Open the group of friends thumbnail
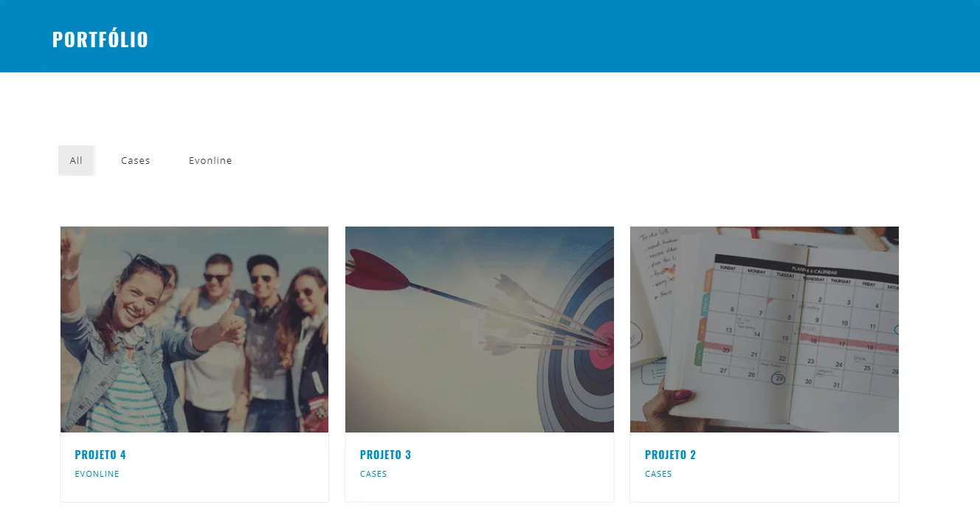 [x=194, y=329]
